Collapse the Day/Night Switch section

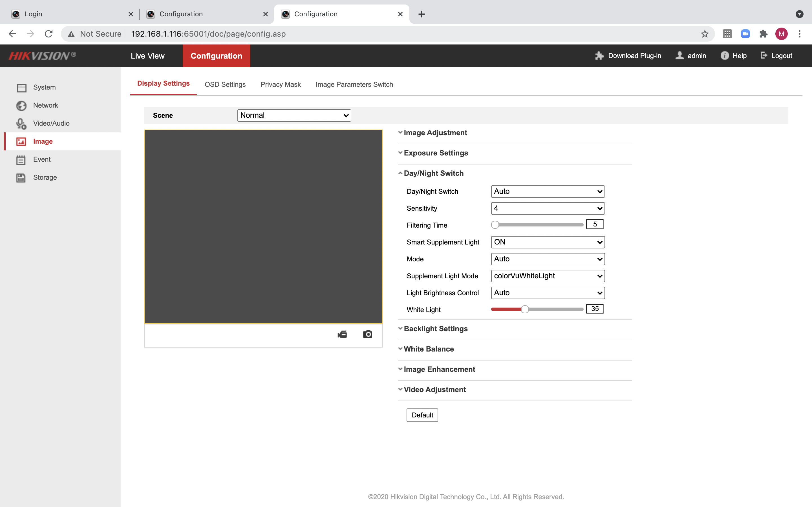click(x=433, y=173)
